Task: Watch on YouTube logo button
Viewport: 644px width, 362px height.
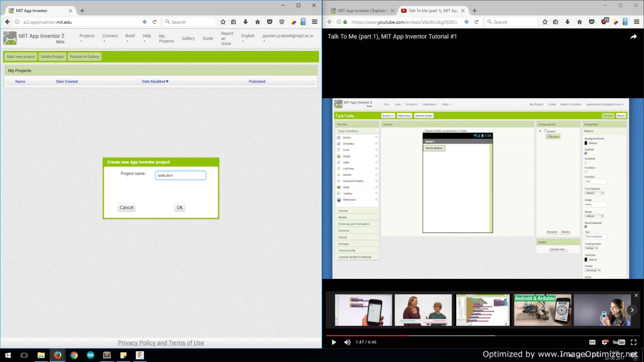Action: 619,342
